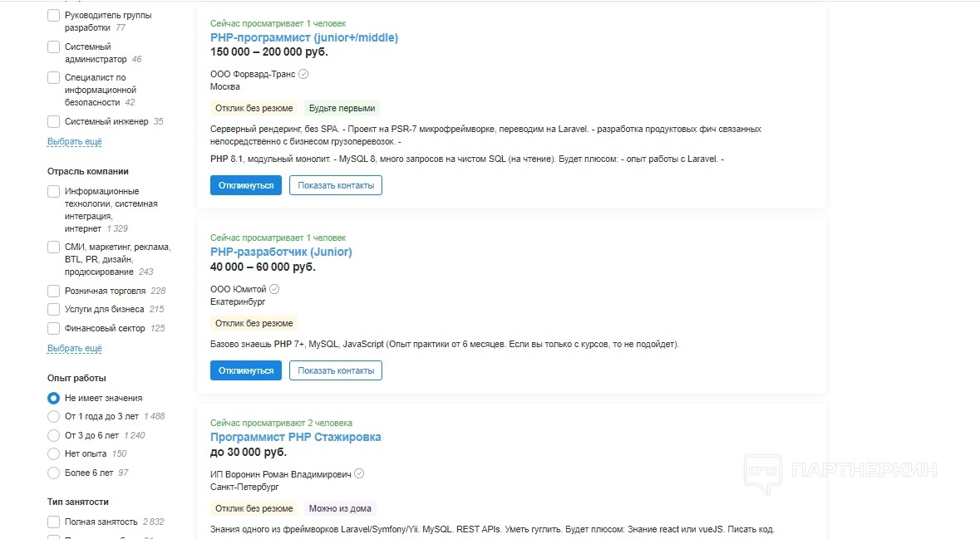This screenshot has height=539, width=980.
Task: Open the PHP-программист (junior+/middle) vacancy
Action: point(304,37)
